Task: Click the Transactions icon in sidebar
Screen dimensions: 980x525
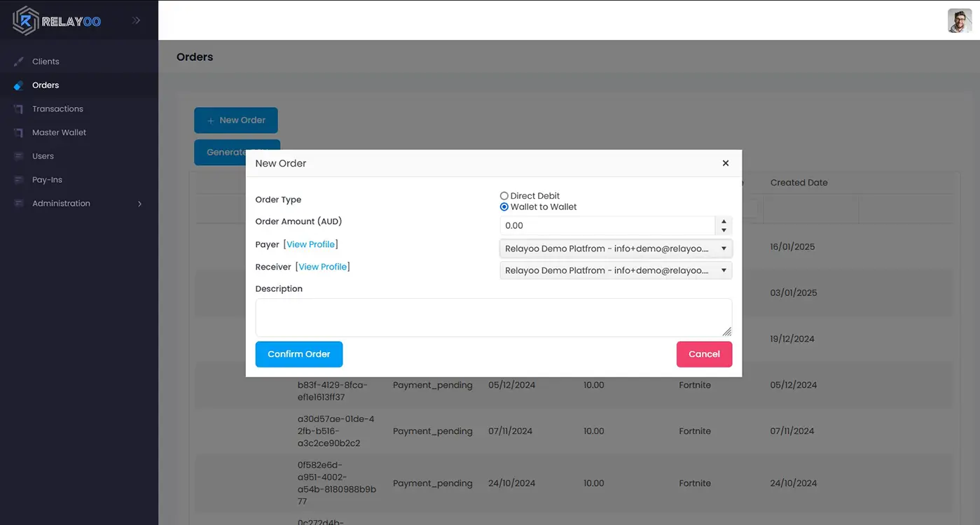Action: click(19, 109)
